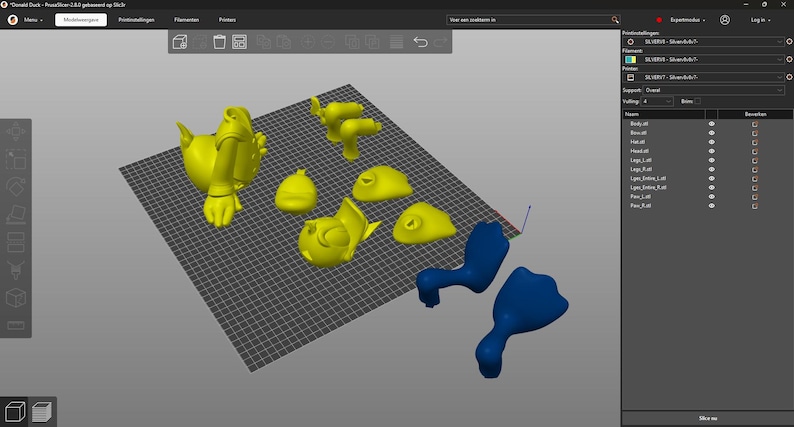Hide the Hat.stl object

pyautogui.click(x=711, y=142)
